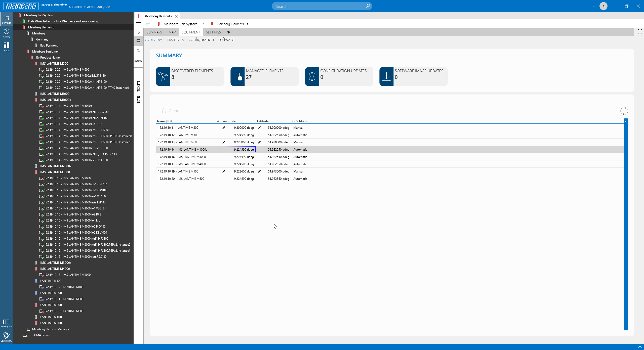Toggle fullscreen for the card
This screenshot has width=644, height=350.
point(640,31)
